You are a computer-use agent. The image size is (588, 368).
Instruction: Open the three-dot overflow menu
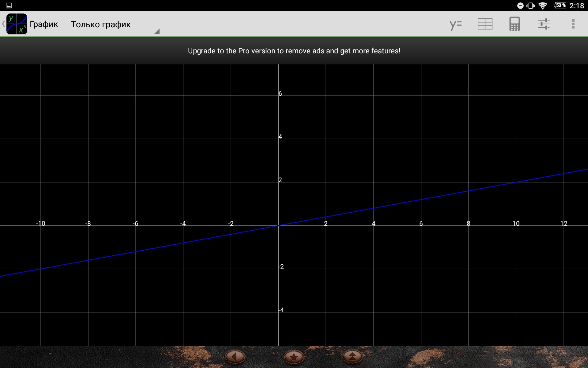(x=573, y=24)
